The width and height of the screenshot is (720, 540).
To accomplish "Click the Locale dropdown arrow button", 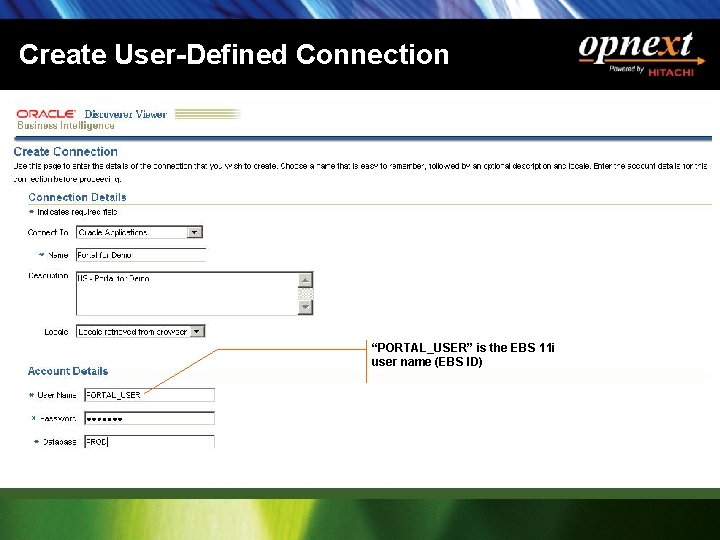I will [197, 332].
